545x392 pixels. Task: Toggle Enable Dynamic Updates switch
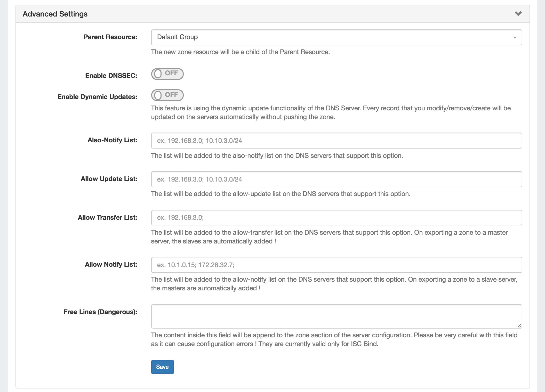(167, 95)
